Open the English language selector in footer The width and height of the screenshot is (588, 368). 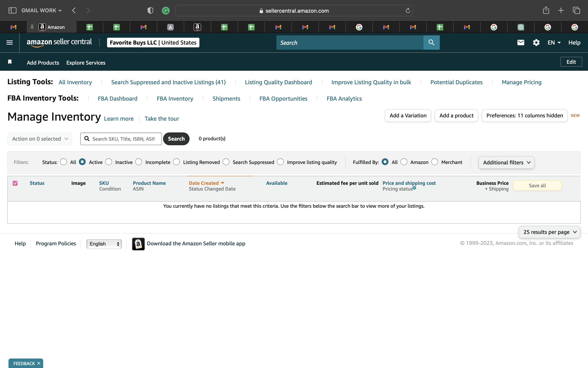coord(104,244)
